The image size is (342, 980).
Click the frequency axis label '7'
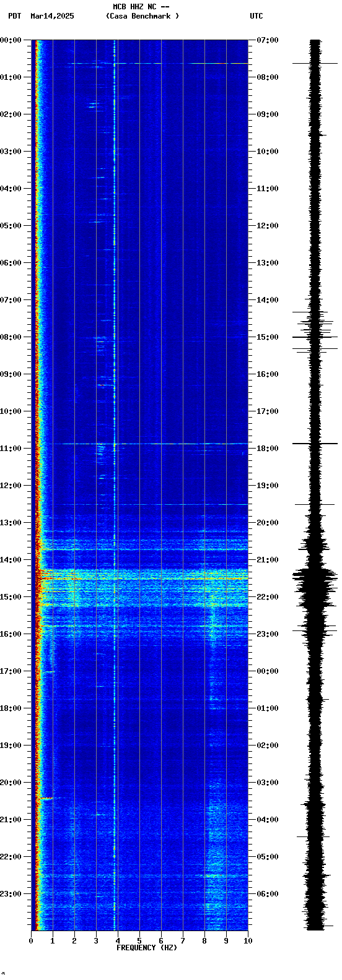pyautogui.click(x=183, y=941)
